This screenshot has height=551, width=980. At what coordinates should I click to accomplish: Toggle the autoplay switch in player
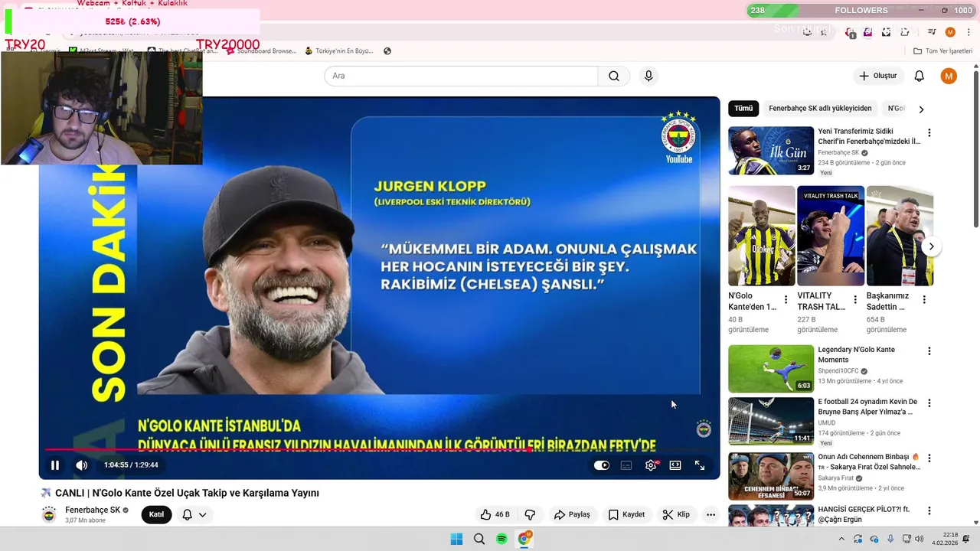click(602, 465)
